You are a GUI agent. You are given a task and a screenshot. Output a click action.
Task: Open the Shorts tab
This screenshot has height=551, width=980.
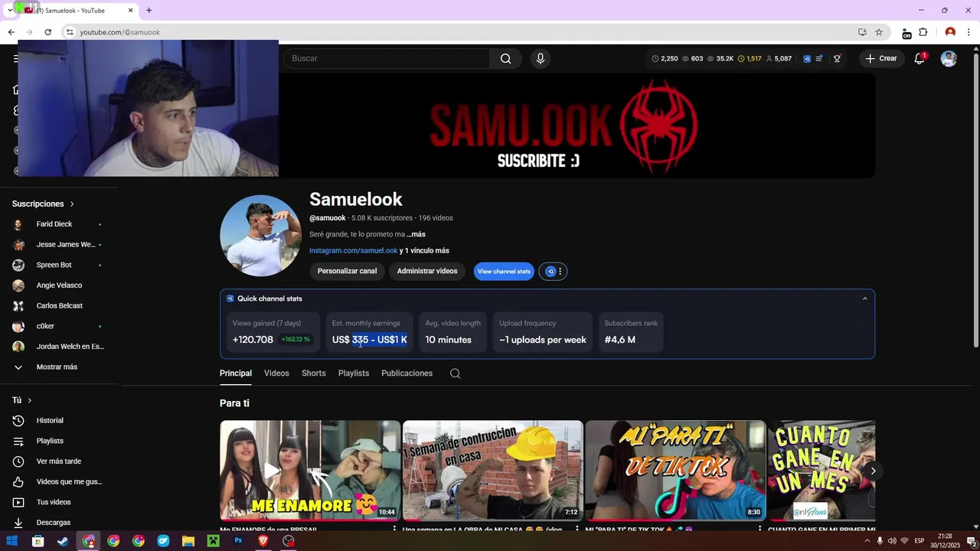click(313, 373)
